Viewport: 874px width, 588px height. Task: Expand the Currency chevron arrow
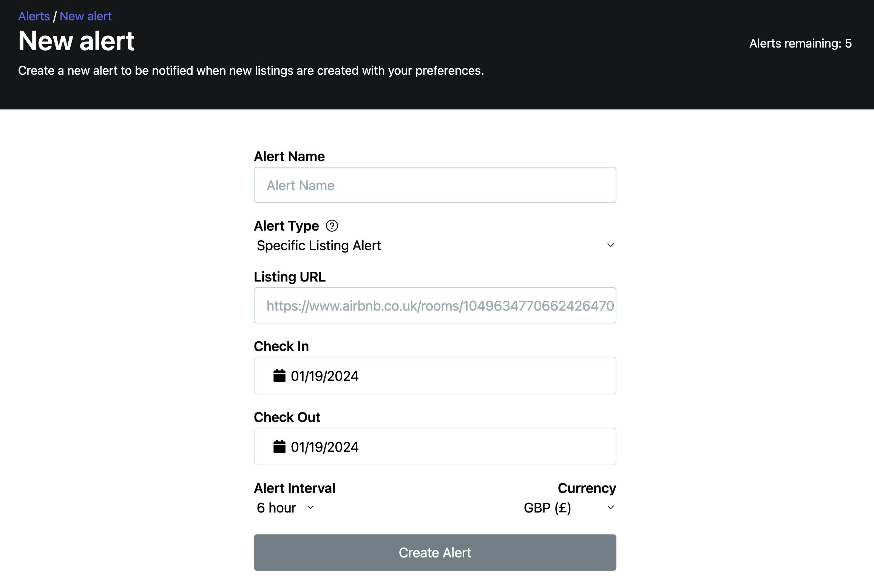click(x=610, y=508)
